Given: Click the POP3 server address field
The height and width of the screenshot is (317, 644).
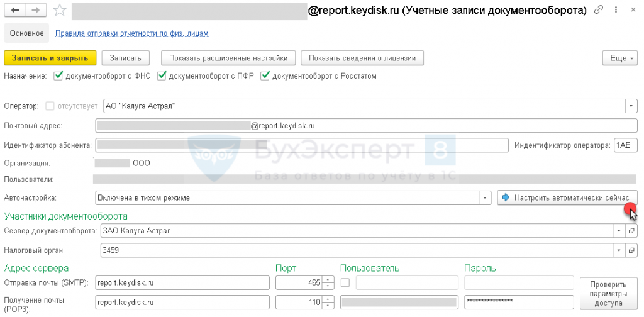Looking at the screenshot, I should pos(182,302).
